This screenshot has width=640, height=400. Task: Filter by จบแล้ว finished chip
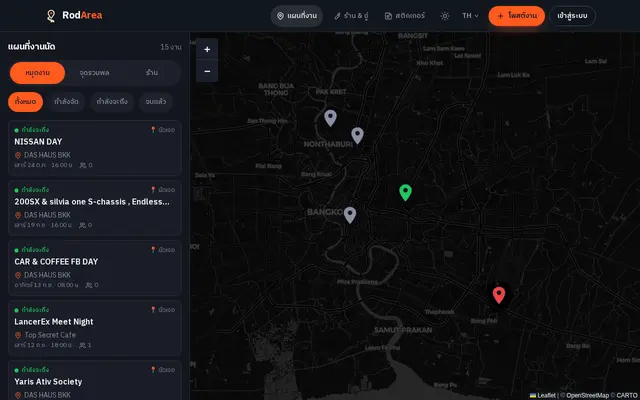coord(156,102)
